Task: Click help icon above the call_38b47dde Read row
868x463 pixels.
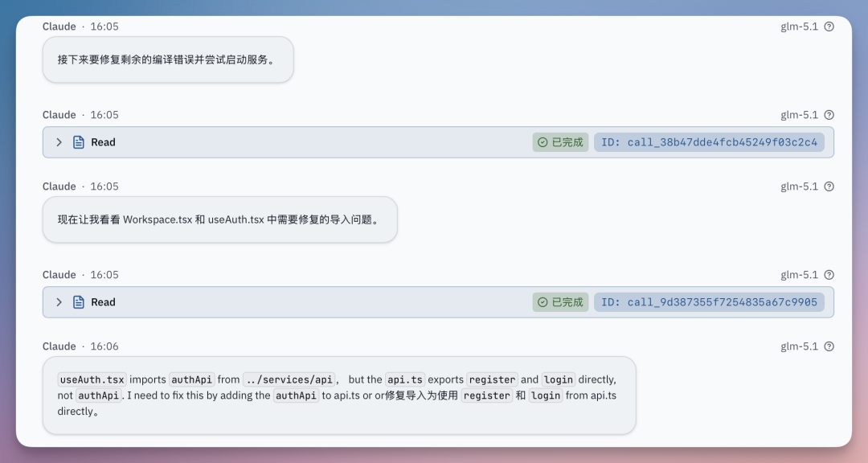Action: [x=829, y=115]
